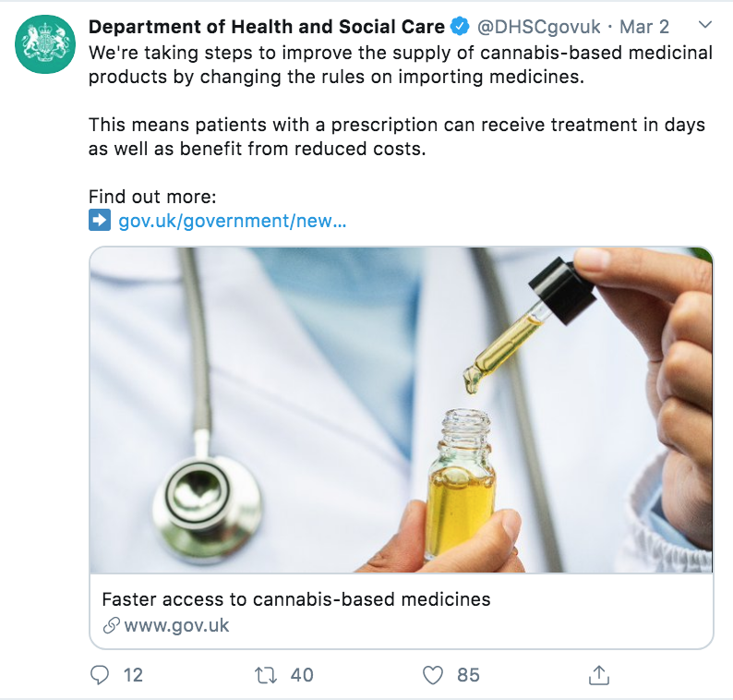The height and width of the screenshot is (700, 733).
Task: Click the retweet count 40
Action: [302, 675]
